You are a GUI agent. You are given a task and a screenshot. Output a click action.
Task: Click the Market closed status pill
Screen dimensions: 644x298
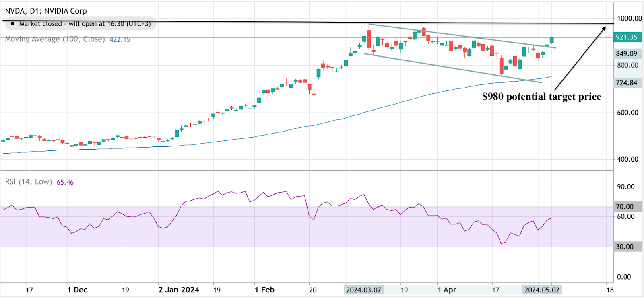click(80, 24)
